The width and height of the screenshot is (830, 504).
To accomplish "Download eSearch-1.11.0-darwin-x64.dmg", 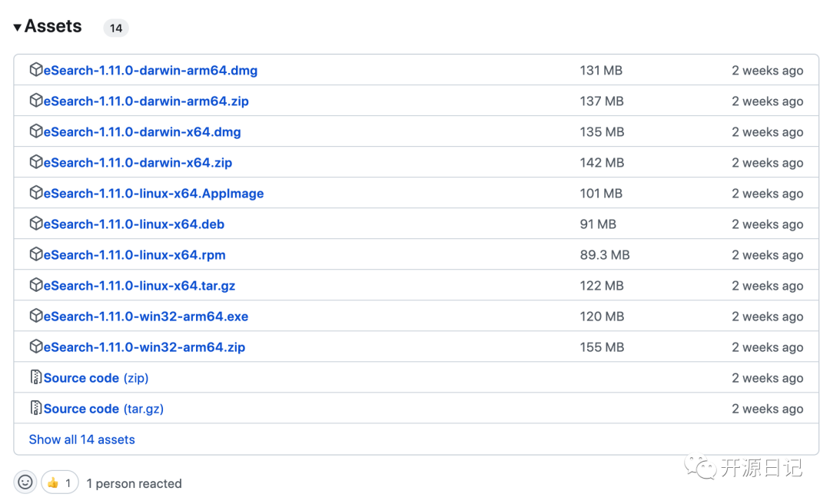I will [x=142, y=132].
